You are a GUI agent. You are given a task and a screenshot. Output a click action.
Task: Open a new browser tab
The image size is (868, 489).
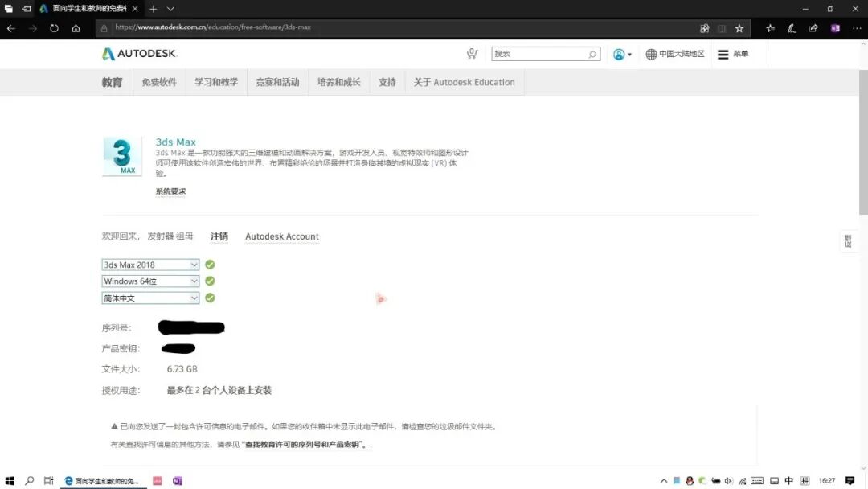[154, 9]
